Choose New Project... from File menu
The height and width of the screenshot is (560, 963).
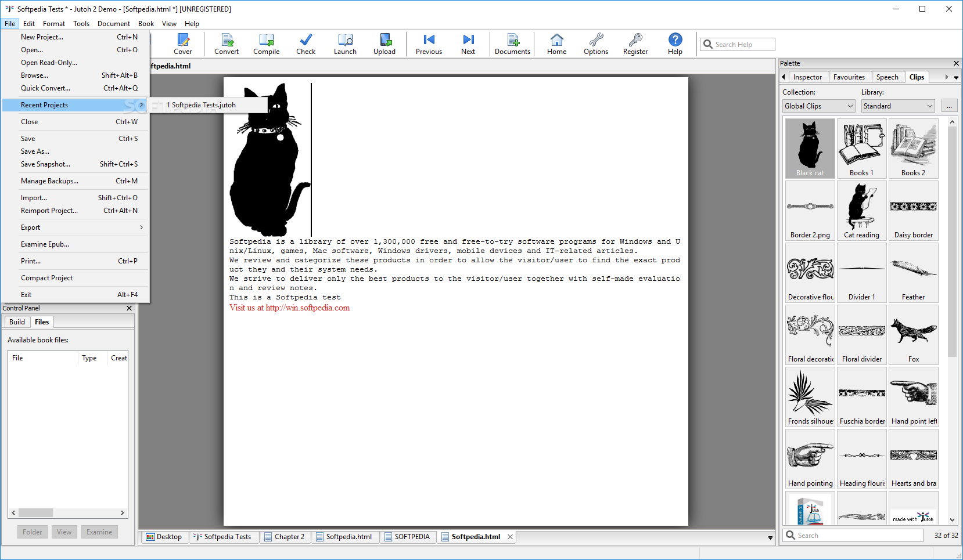point(76,37)
